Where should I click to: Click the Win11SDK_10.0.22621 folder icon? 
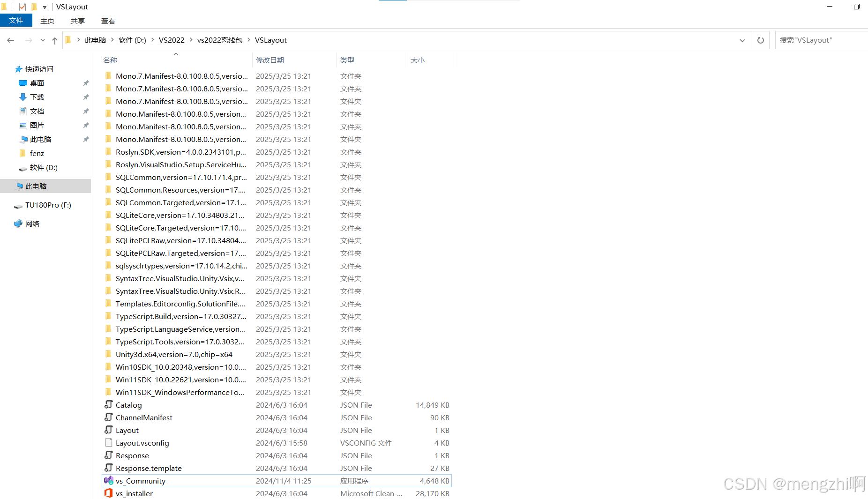pos(108,379)
